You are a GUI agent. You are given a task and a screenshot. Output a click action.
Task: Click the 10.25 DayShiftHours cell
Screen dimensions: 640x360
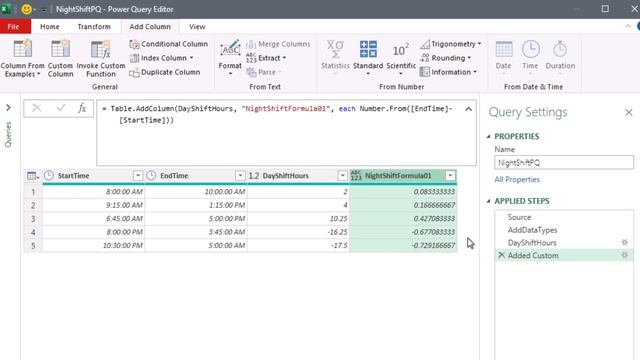point(298,219)
